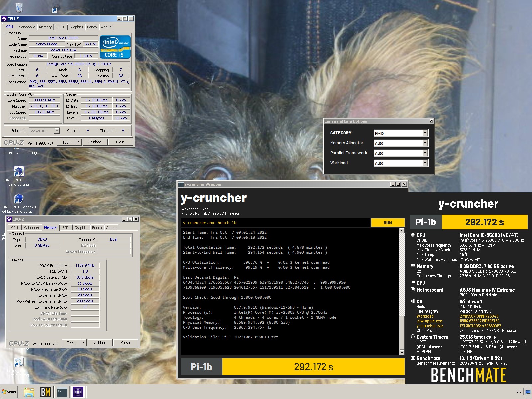Switch to Memory tab in top CPU-Z
The height and width of the screenshot is (399, 532).
coord(45,27)
